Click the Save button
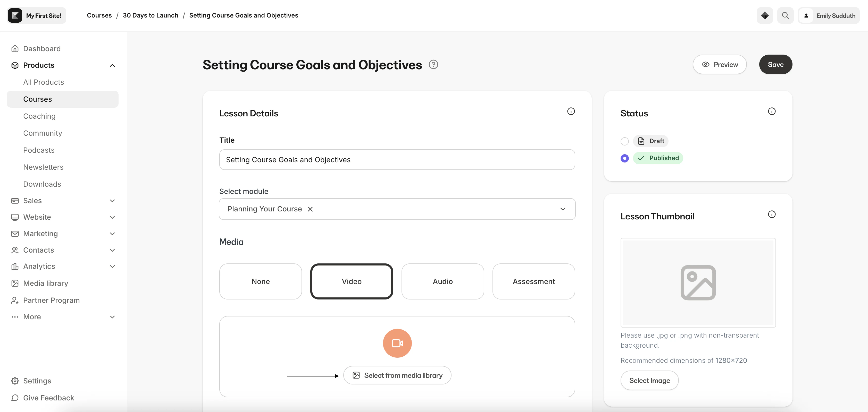Screen dimensions: 868x412 click(x=775, y=64)
